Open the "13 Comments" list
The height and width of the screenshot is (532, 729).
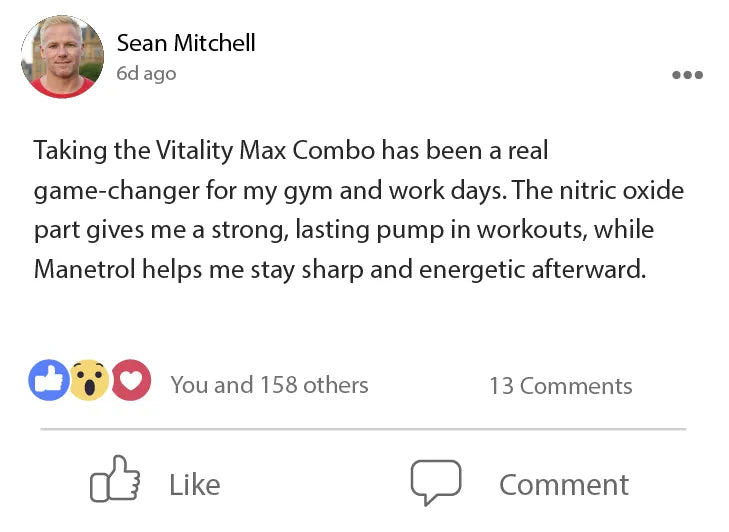click(x=560, y=386)
